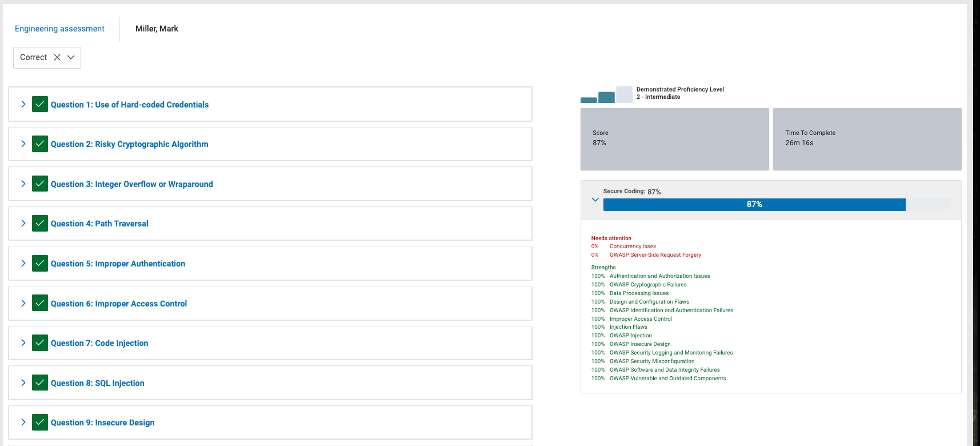Click the green checkmark beside Risky Cryptographic Algorithm
Image resolution: width=980 pixels, height=446 pixels.
[40, 144]
